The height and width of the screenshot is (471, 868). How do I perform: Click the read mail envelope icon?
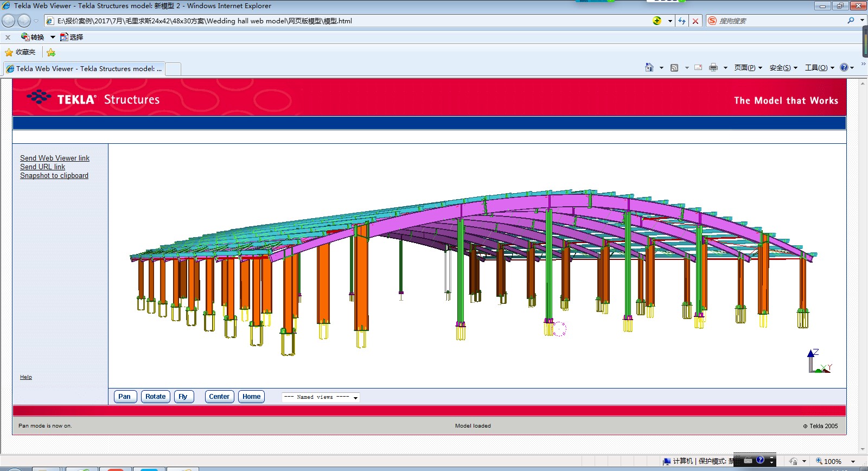[x=698, y=67]
